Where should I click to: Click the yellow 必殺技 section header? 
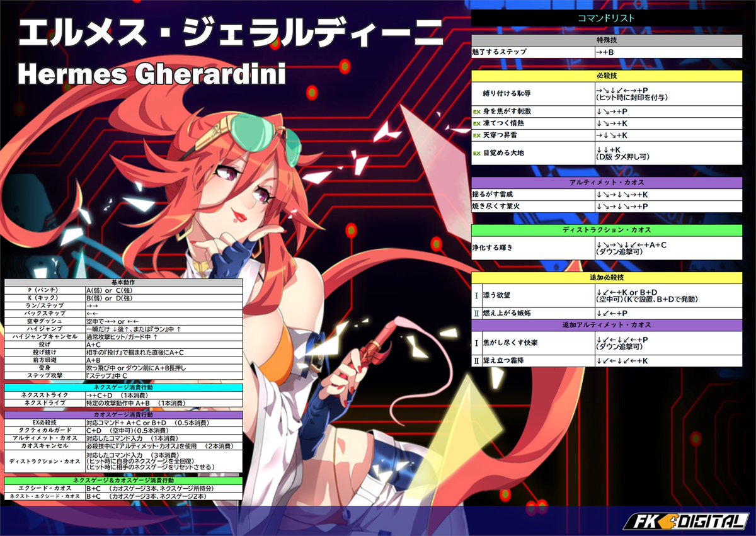606,76
